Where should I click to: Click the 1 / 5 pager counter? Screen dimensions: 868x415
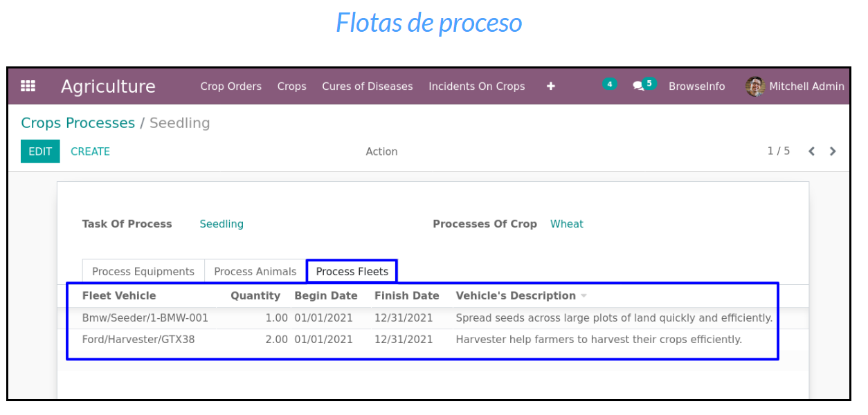(778, 151)
